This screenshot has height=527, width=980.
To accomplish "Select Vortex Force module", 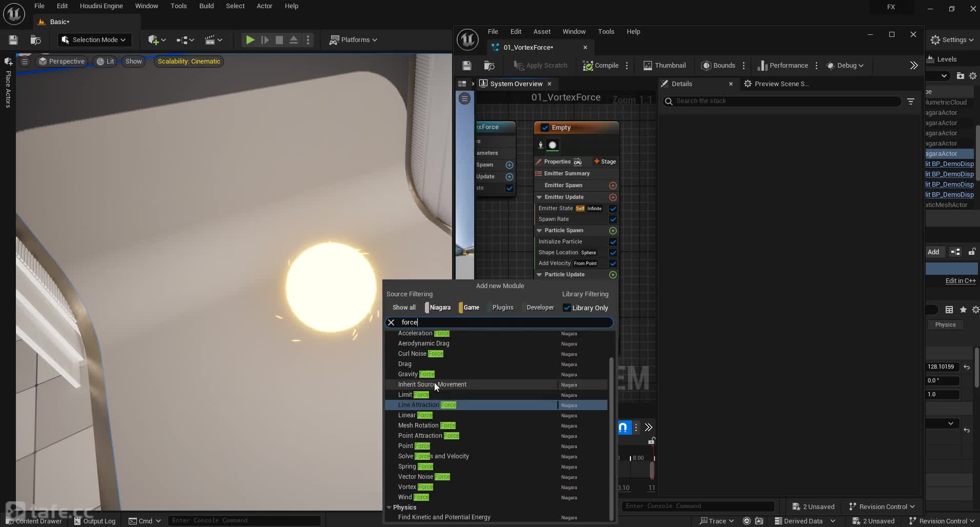I will [496, 487].
